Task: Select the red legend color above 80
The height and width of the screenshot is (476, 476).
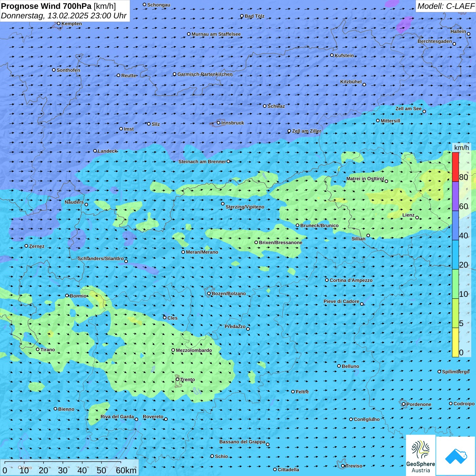Action: 455,167
